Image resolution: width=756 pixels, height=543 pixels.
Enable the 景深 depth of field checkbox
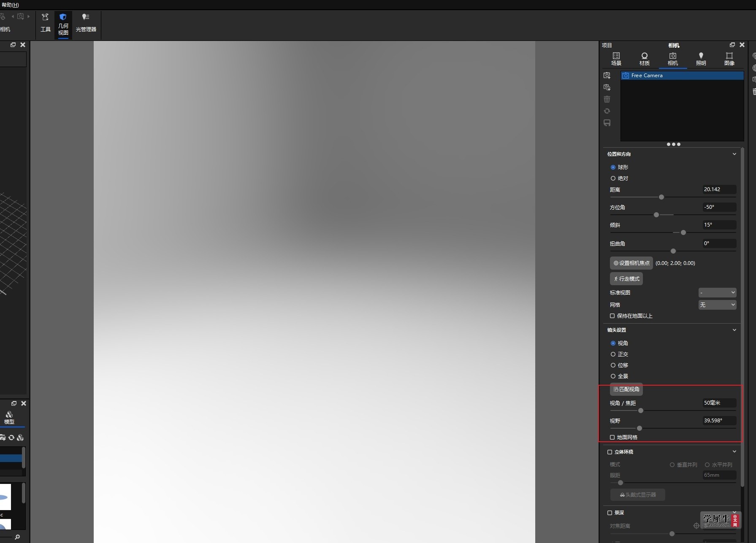point(610,513)
